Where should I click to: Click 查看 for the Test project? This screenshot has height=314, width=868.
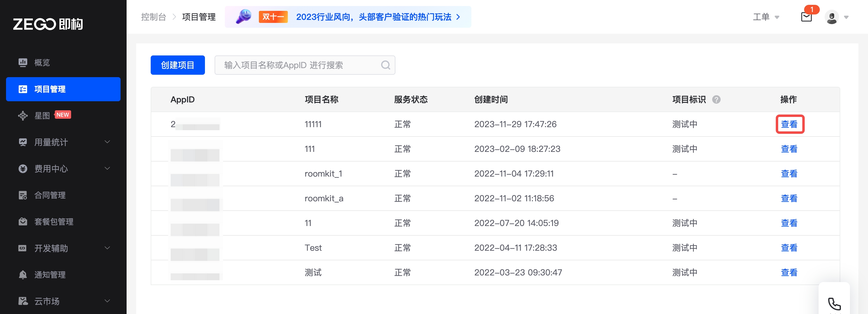789,248
